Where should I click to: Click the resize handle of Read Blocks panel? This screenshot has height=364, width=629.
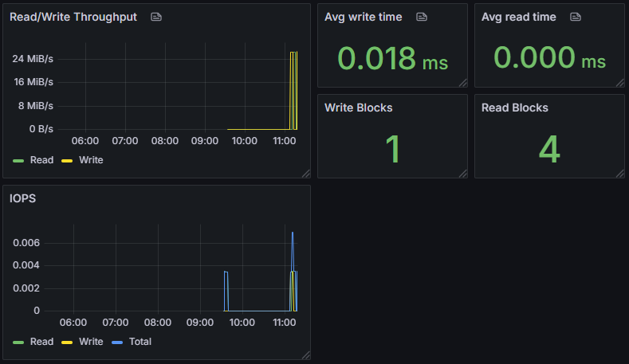[619, 173]
